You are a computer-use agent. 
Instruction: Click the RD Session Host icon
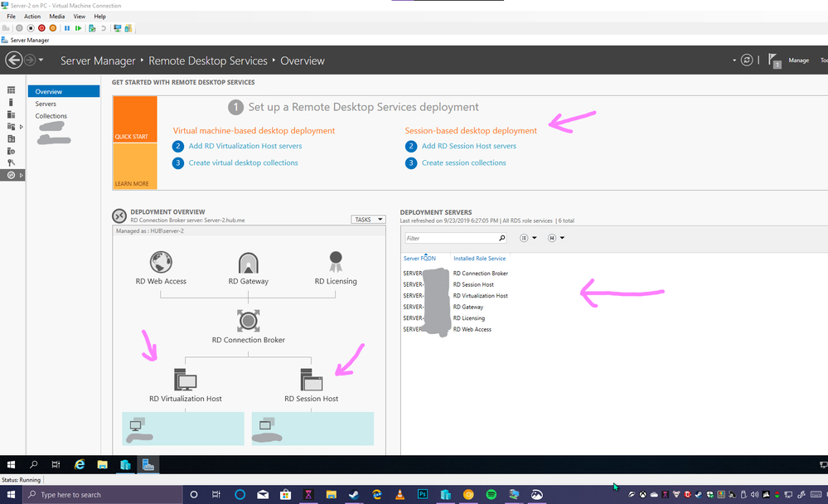[312, 380]
